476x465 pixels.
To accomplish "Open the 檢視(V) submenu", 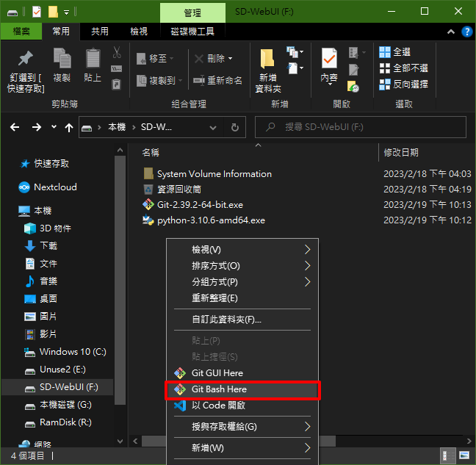I will click(x=242, y=250).
